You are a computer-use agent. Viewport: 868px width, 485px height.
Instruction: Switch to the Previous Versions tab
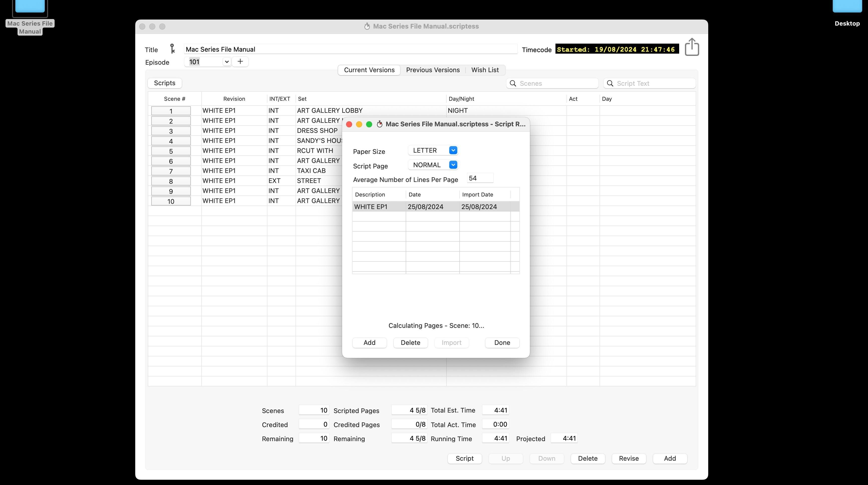tap(433, 70)
